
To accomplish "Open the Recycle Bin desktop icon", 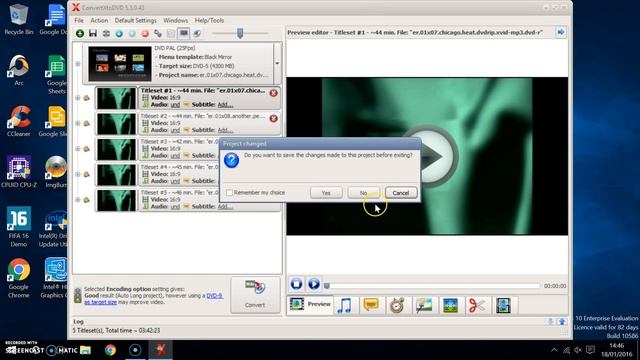I will tap(18, 19).
